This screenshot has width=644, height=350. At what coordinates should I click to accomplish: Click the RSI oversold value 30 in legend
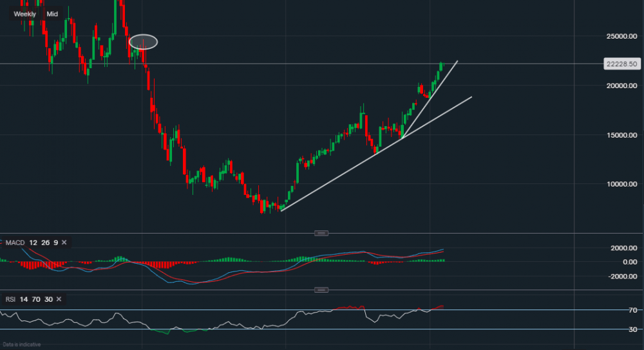coord(48,299)
